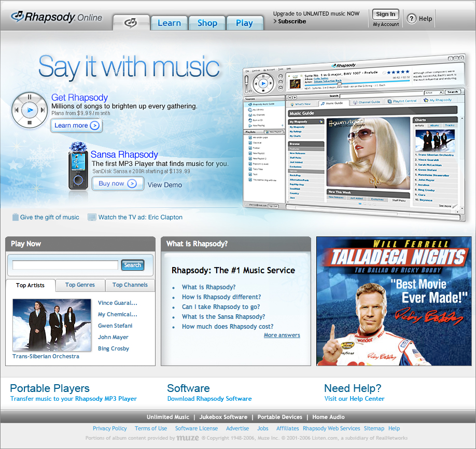Open the John Mayer artist link
Image resolution: width=476 pixels, height=449 pixels.
[113, 338]
